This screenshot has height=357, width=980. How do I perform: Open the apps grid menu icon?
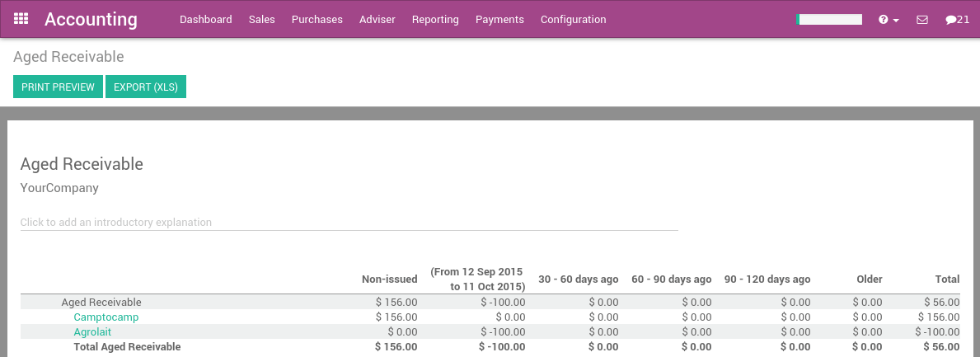coord(21,19)
